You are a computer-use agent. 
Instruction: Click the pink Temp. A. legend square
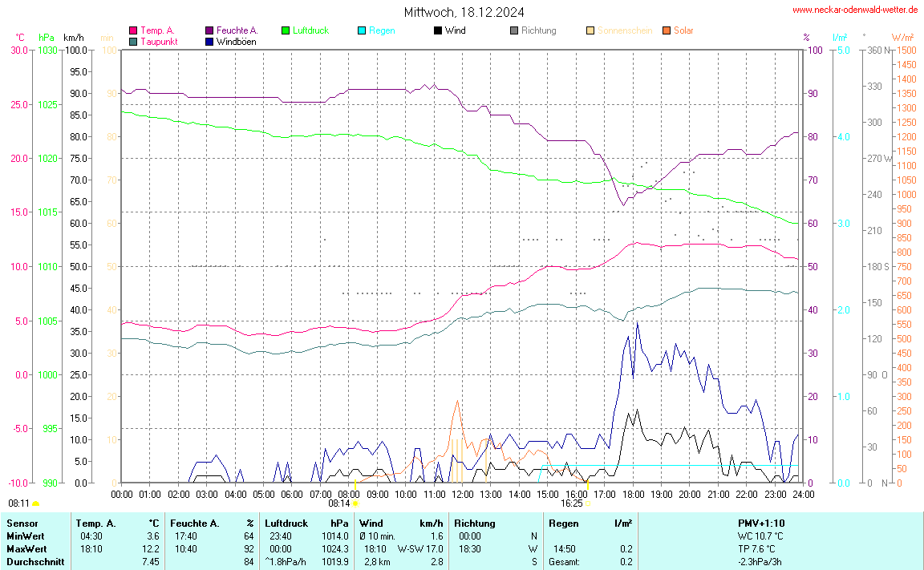(x=133, y=31)
